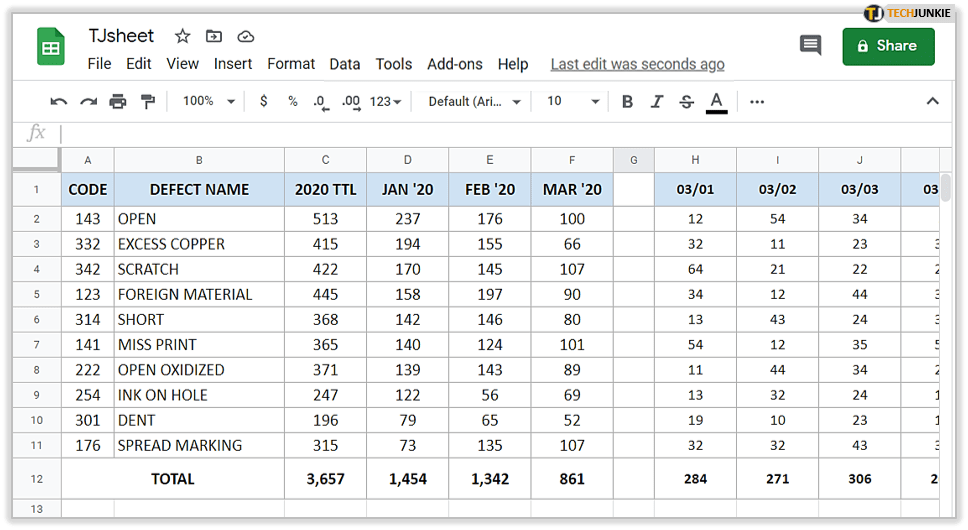The image size is (968, 530).
Task: Click the undo arrow icon
Action: (x=59, y=101)
